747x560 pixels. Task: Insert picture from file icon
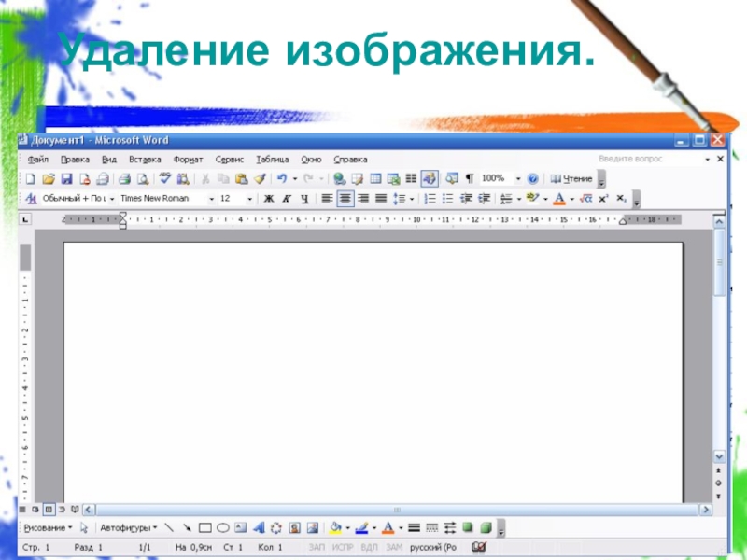pos(313,527)
